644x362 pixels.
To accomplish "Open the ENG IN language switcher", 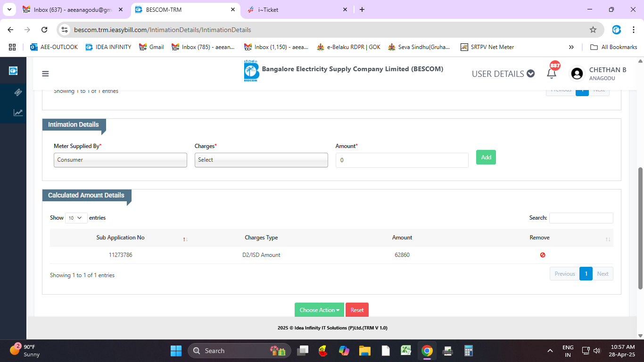I will [568, 351].
